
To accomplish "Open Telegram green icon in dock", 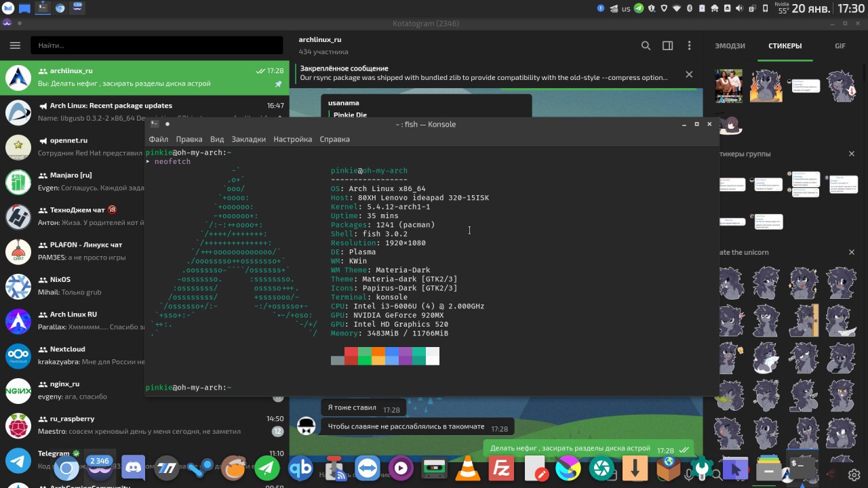I will pos(267,469).
